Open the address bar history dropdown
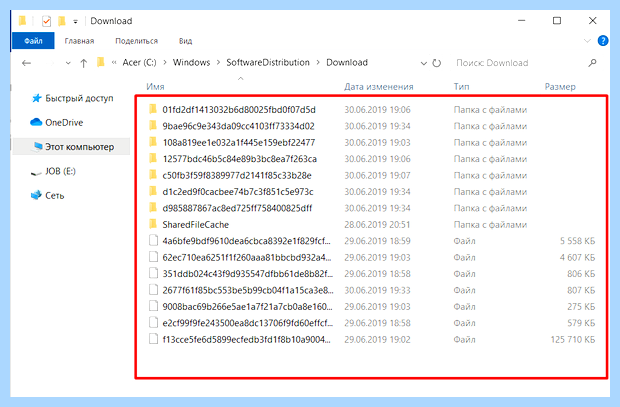 pos(423,63)
